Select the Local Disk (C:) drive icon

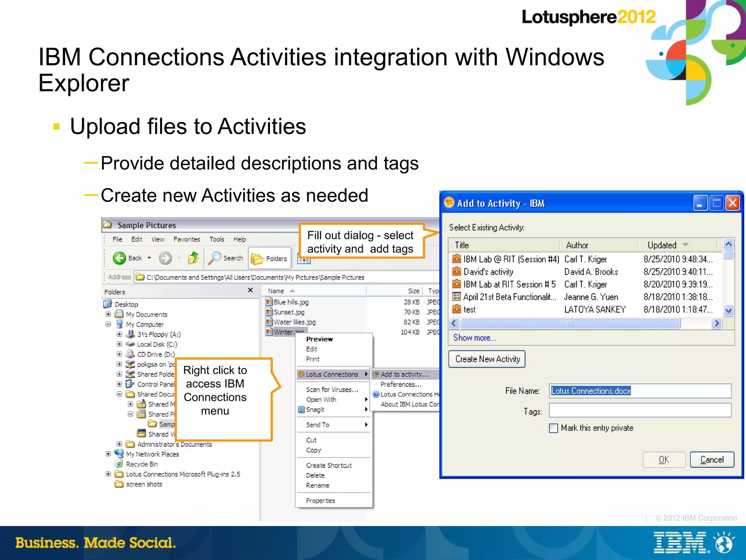[x=130, y=344]
